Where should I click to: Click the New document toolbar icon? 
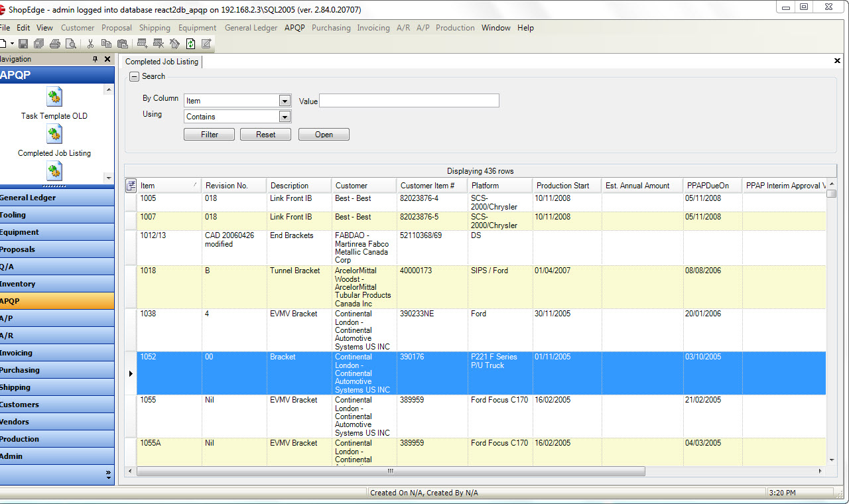pos(3,44)
